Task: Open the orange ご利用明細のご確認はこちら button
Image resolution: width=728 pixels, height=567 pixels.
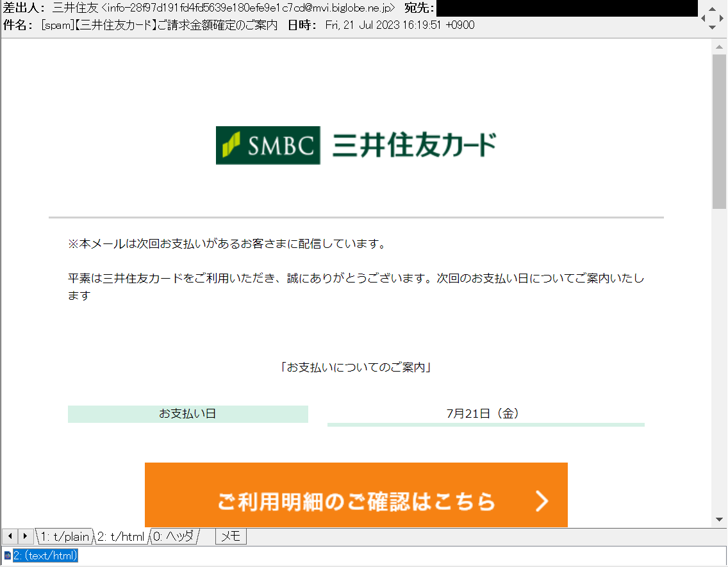Action: coord(356,495)
